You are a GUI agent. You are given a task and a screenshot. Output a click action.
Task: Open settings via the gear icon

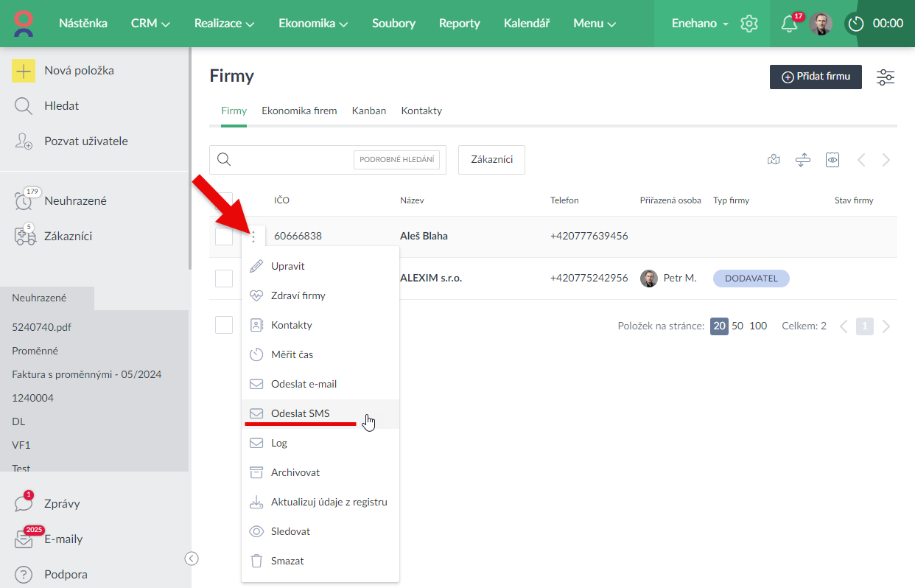(x=749, y=24)
